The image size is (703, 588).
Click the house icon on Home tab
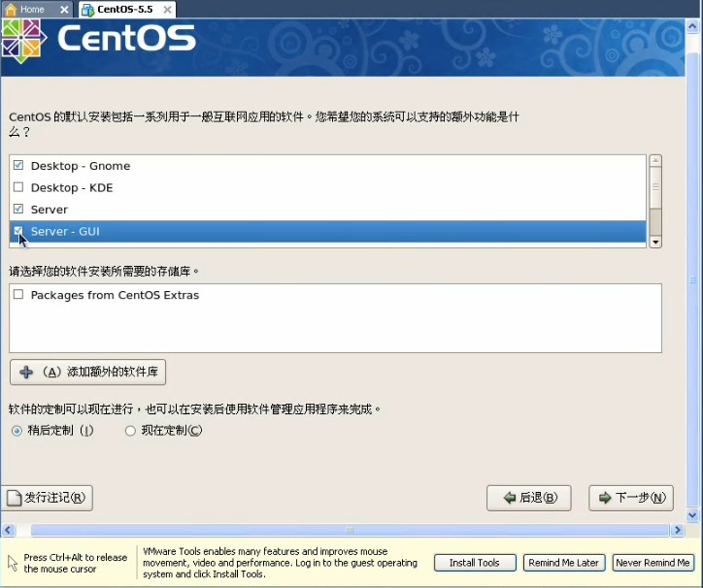[12, 10]
